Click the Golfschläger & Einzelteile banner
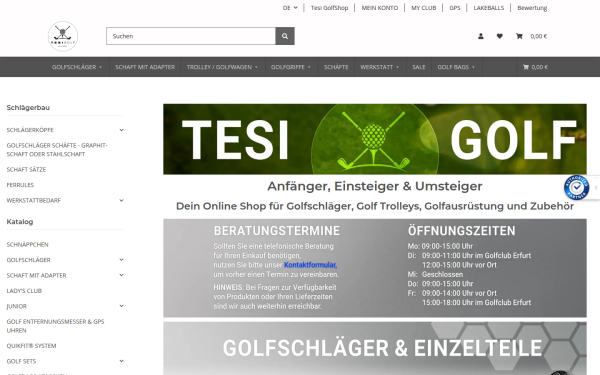600x375 pixels. (375, 348)
